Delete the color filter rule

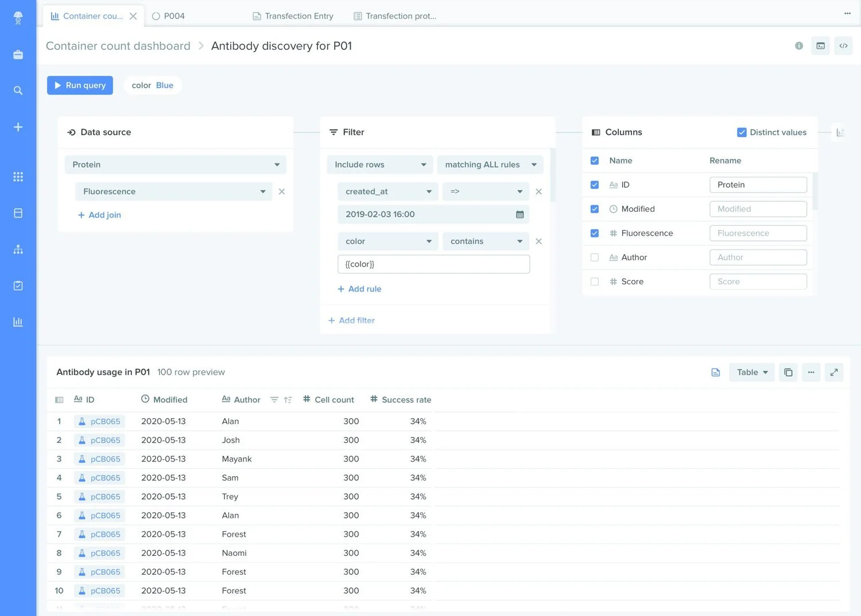click(538, 241)
